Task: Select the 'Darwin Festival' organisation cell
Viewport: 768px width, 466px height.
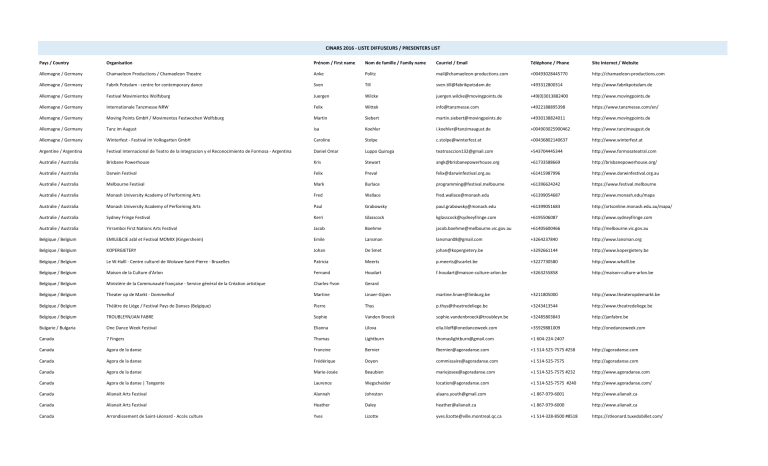Action: (x=121, y=173)
